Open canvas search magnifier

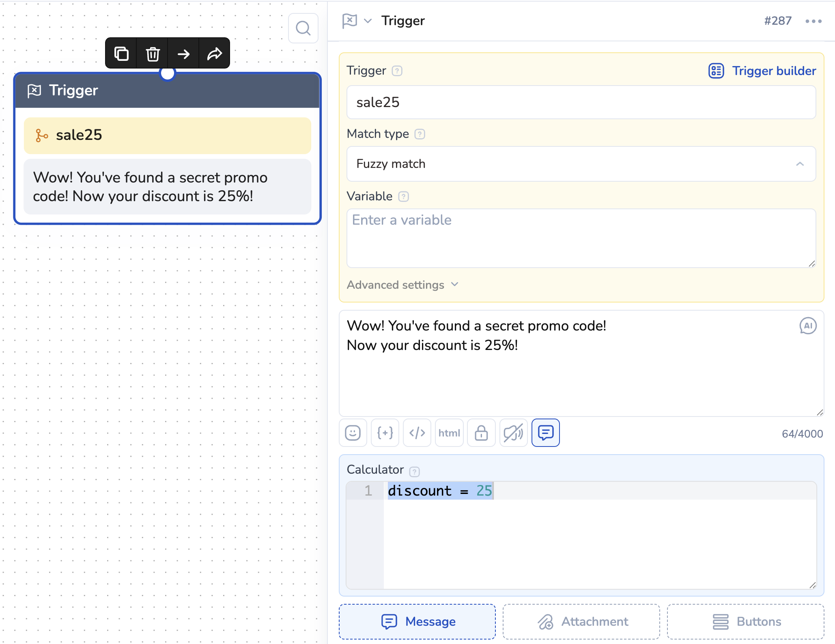pos(303,28)
